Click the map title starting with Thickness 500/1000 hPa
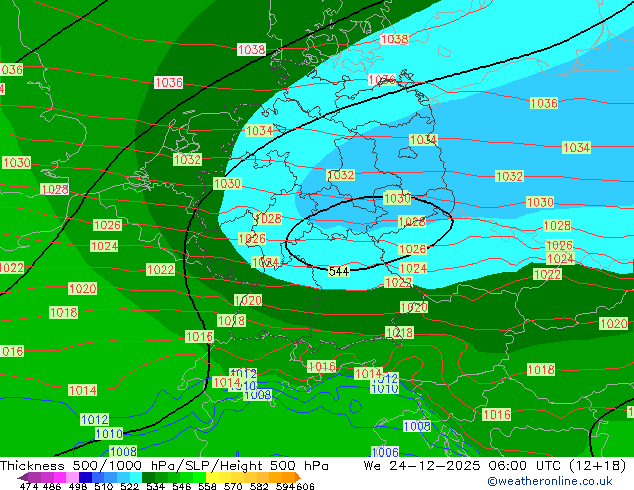 coord(164,466)
